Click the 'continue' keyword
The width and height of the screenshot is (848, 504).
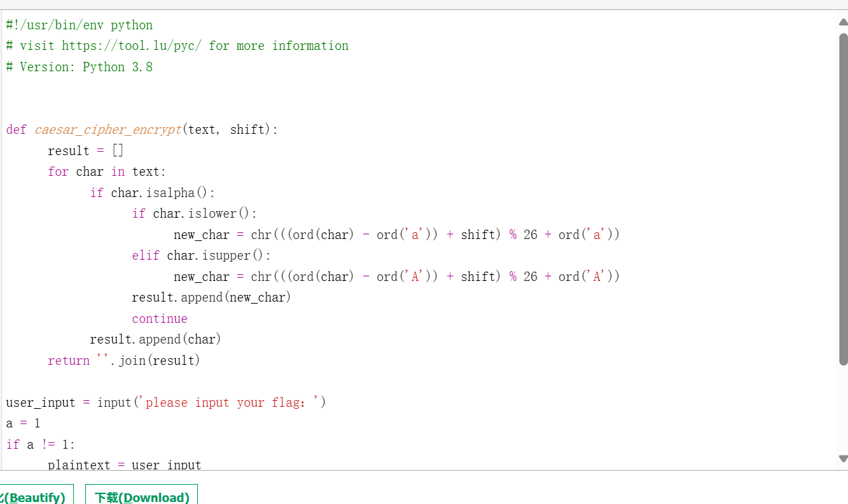[160, 319]
